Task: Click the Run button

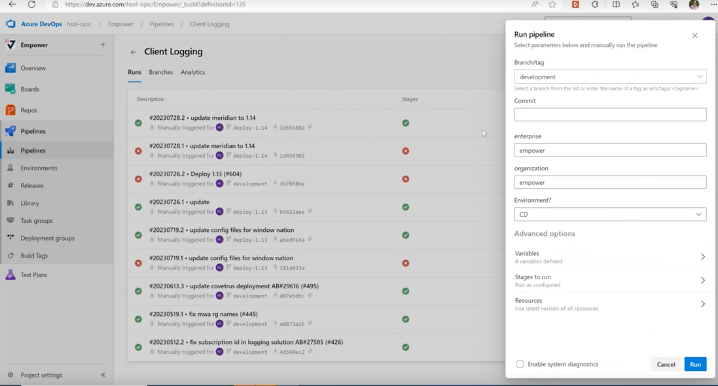Action: (695, 364)
